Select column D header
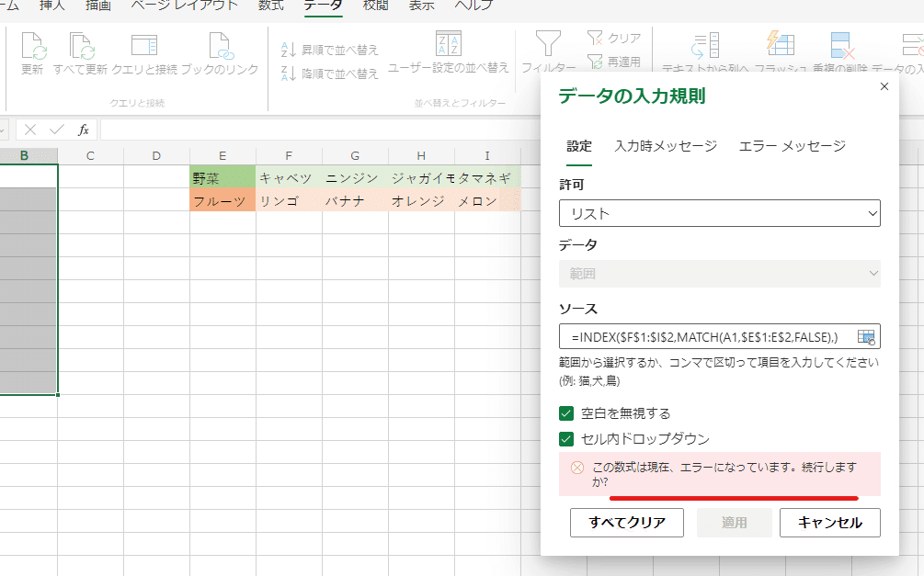 pos(156,155)
